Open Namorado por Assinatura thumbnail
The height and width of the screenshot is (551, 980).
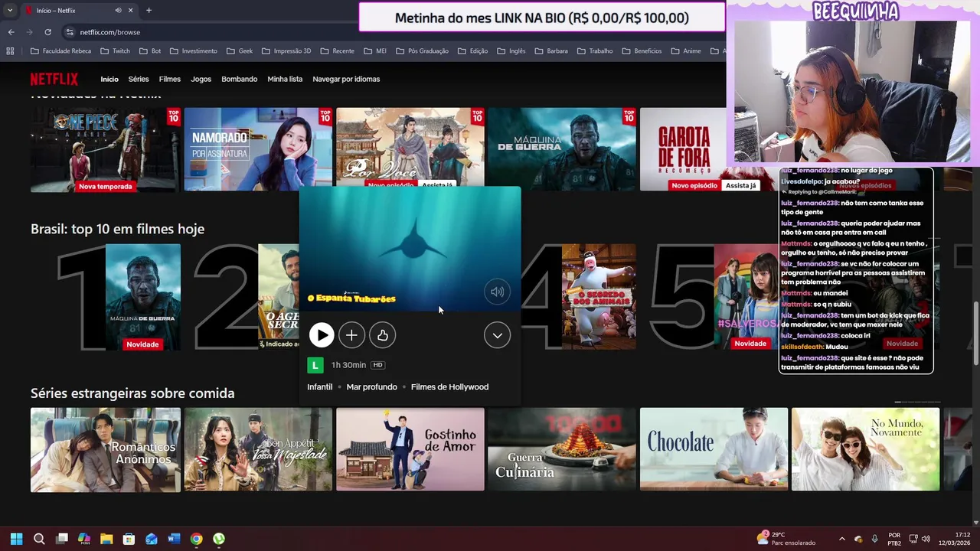[258, 149]
